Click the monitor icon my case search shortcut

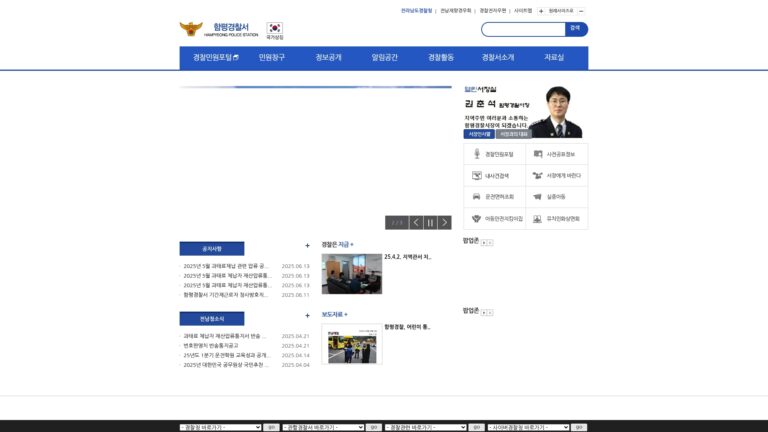pos(494,175)
